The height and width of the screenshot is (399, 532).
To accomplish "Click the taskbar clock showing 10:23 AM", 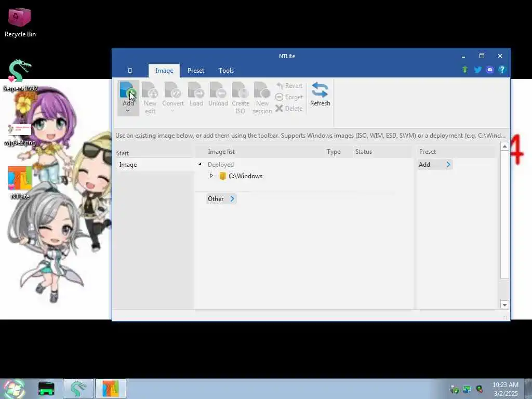I will (x=505, y=389).
